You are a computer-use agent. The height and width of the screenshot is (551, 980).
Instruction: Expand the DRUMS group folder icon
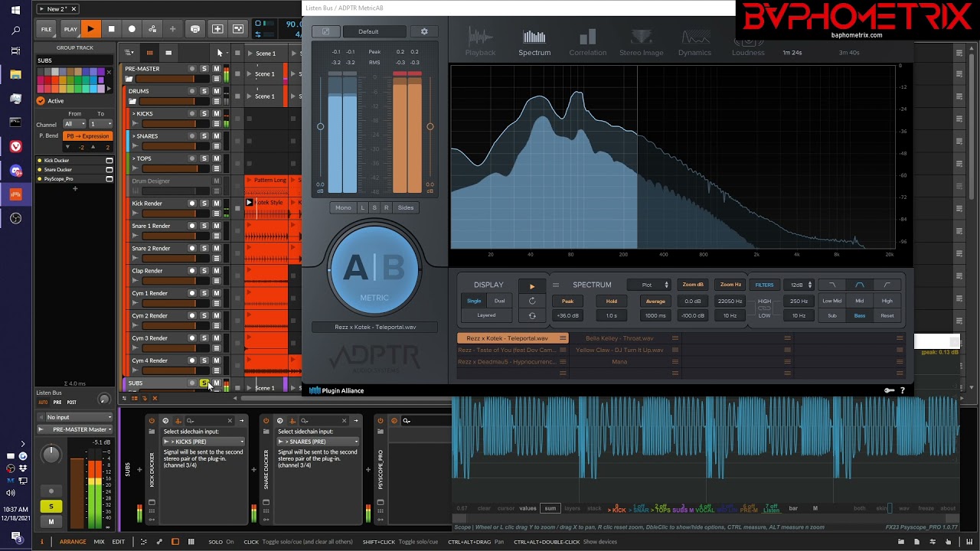click(132, 101)
